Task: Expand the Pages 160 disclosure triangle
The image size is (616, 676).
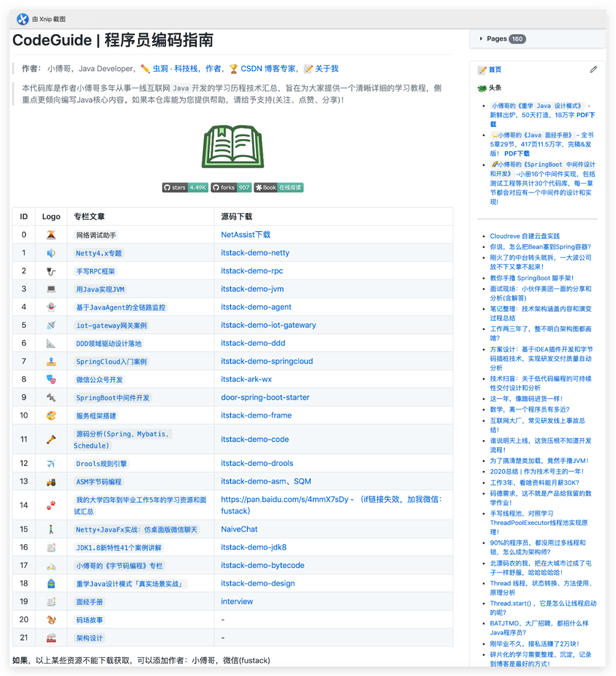Action: coord(481,39)
